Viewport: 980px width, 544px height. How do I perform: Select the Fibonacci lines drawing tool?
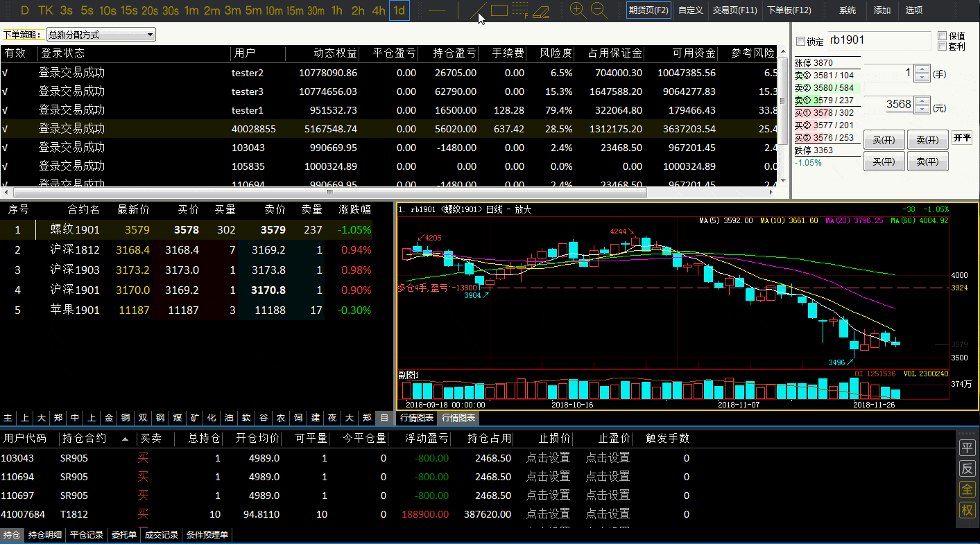(x=519, y=10)
